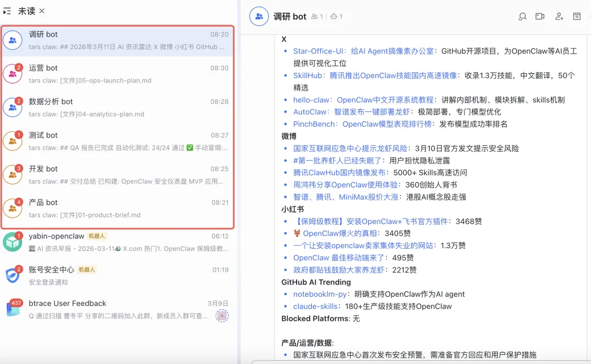
Task: Click 机器人 tag on yabin-openclaw
Action: pyautogui.click(x=97, y=236)
